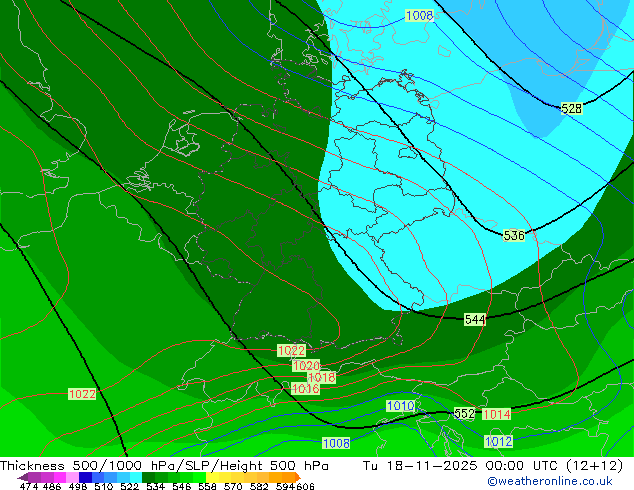The height and width of the screenshot is (490, 634).
Task: Click the 558 legend value
Action: [207, 486]
